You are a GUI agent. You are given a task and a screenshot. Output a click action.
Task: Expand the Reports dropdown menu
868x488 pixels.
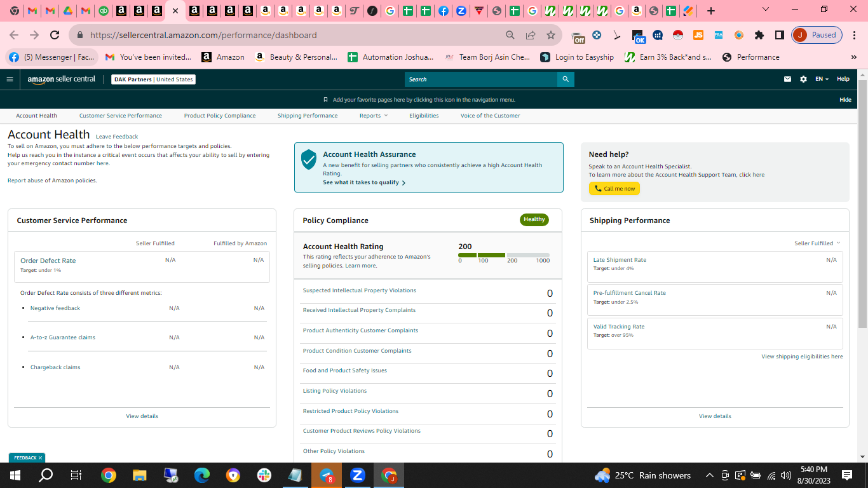(x=374, y=116)
